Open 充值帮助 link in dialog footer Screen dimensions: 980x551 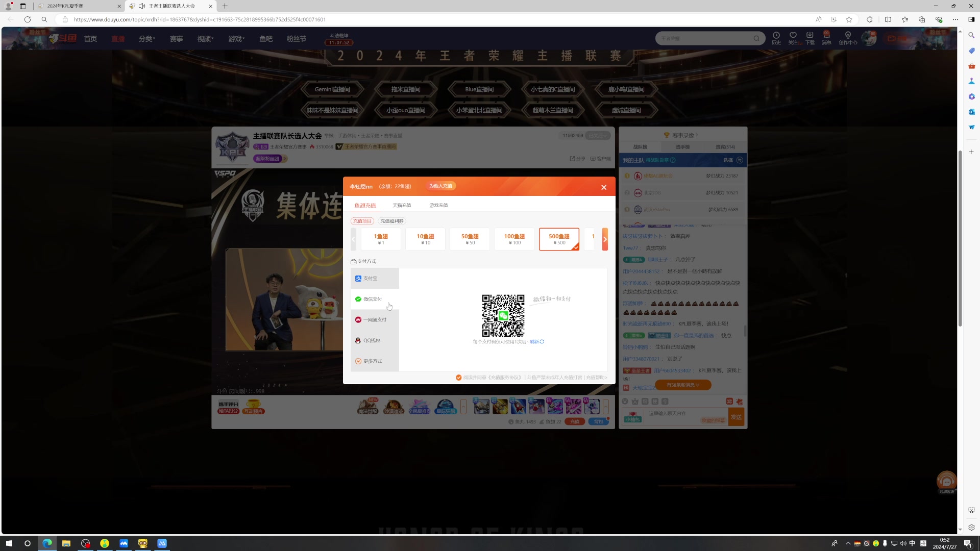(x=596, y=378)
